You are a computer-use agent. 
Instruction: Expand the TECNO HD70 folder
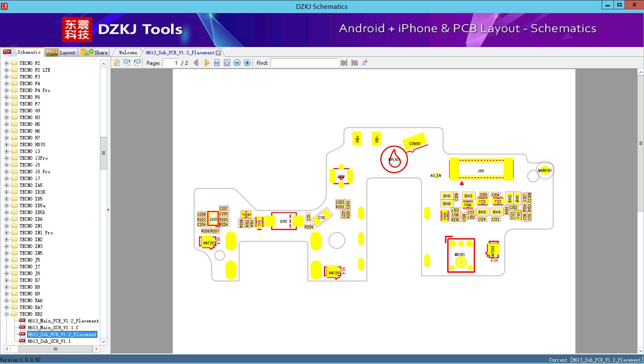[x=6, y=144]
